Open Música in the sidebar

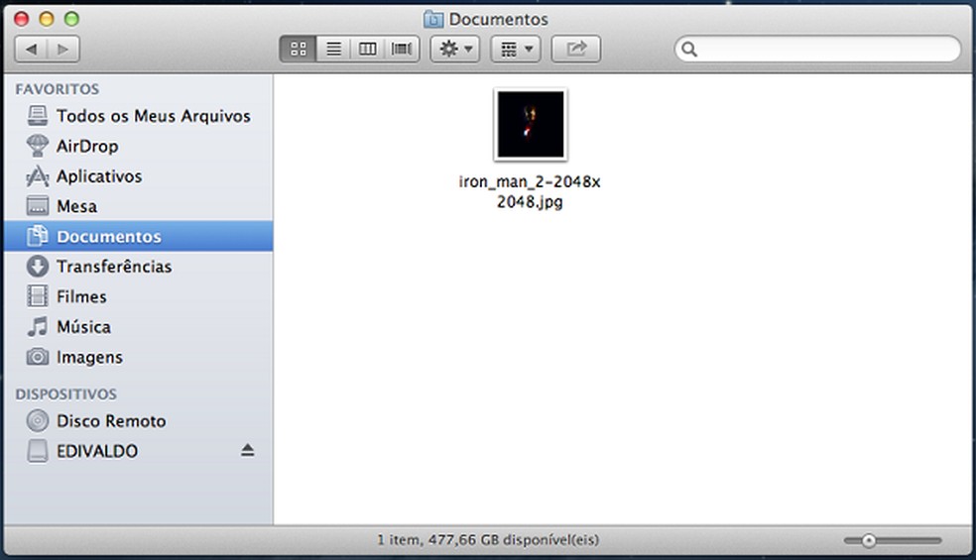(138, 327)
